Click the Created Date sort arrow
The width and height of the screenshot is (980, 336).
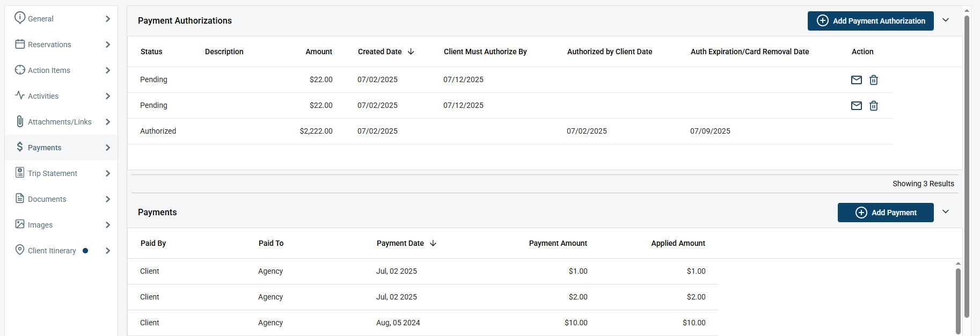pyautogui.click(x=411, y=52)
